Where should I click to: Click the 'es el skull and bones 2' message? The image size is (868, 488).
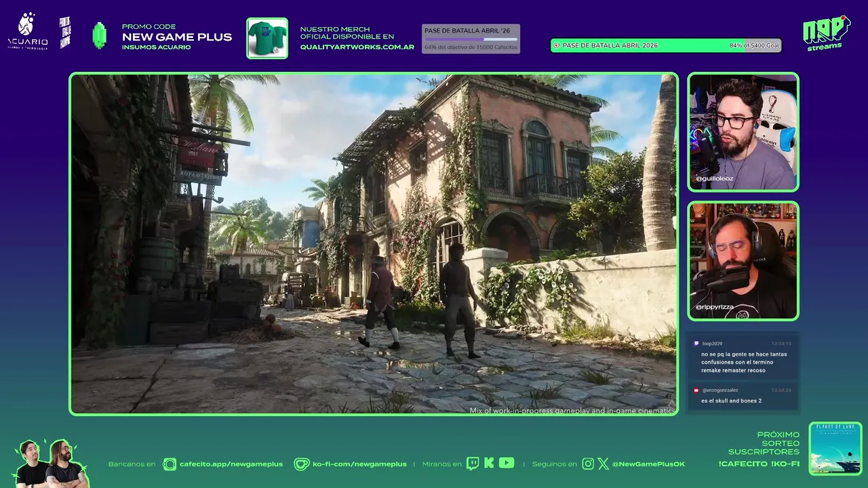(x=731, y=401)
